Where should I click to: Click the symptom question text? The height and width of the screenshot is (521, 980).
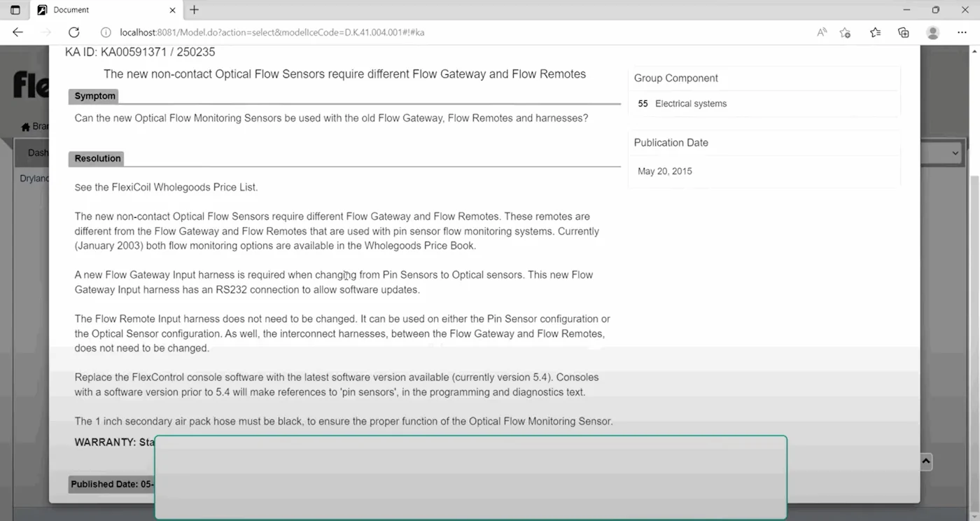331,118
